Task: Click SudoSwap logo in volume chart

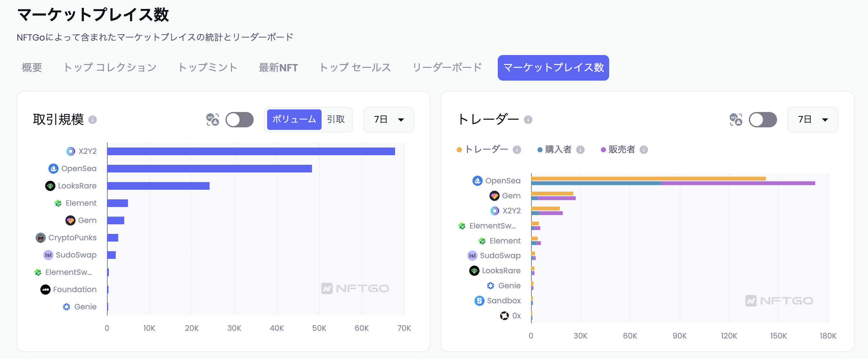Action: (48, 255)
